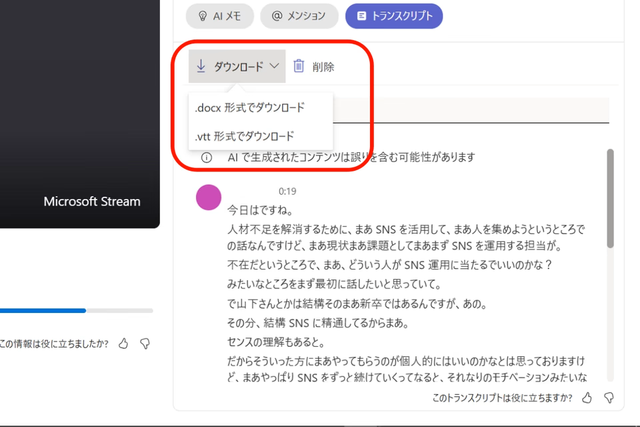The image size is (640, 427).
Task: Click the info icon beside AI content notice
Action: tap(207, 158)
